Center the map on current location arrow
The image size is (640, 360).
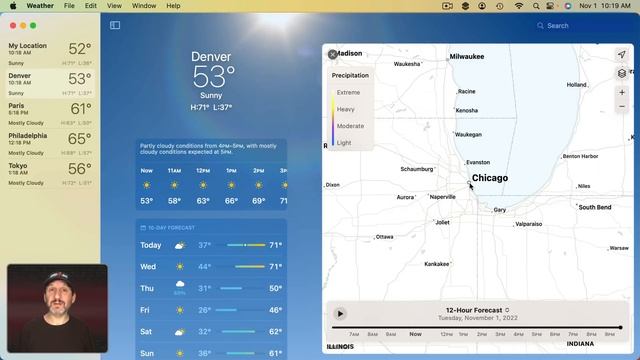tap(622, 54)
